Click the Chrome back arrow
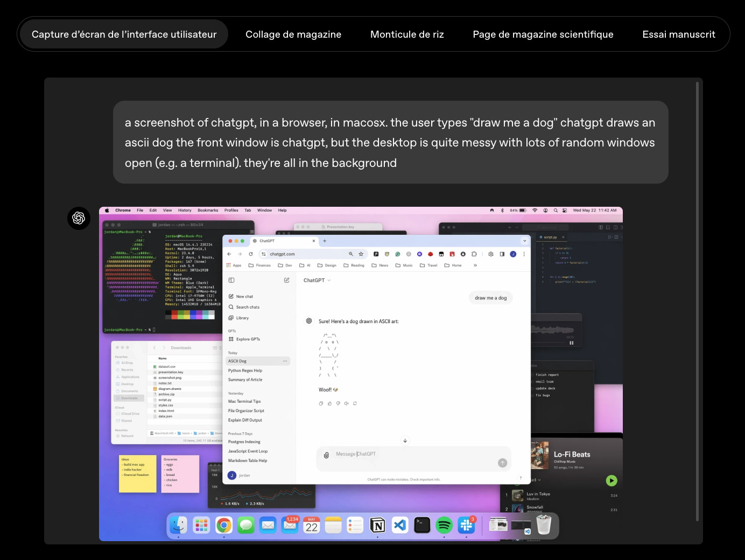745x560 pixels. pyautogui.click(x=229, y=254)
